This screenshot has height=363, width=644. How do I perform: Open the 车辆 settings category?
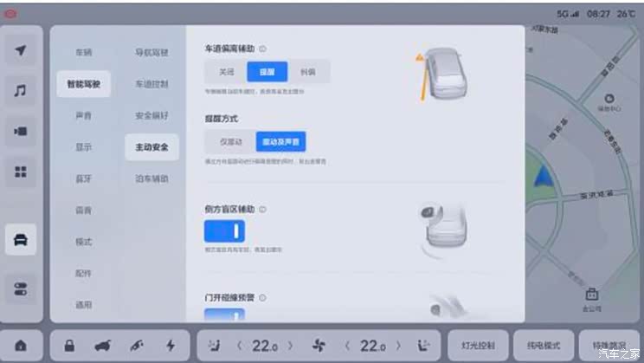pyautogui.click(x=84, y=52)
